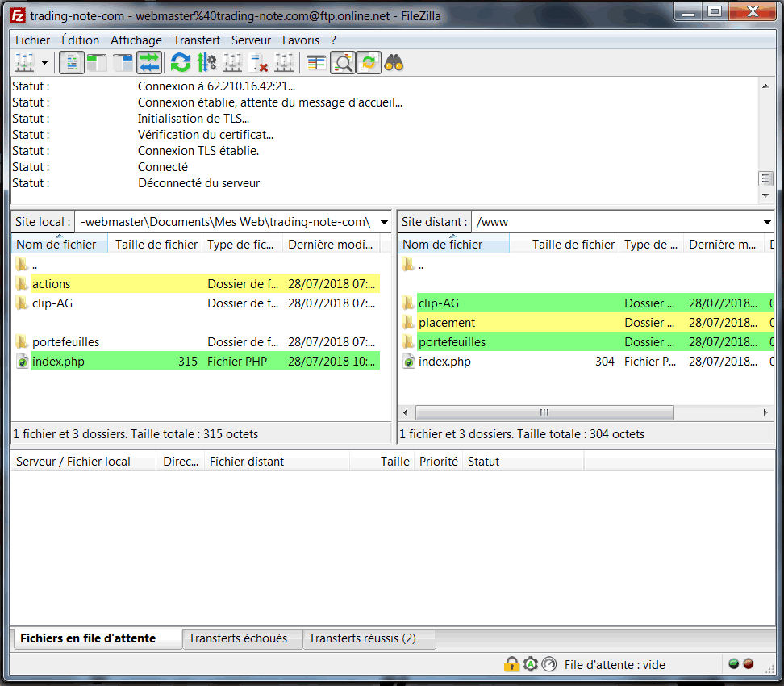Select remote clip-AG folder
The width and height of the screenshot is (784, 686).
[586, 303]
